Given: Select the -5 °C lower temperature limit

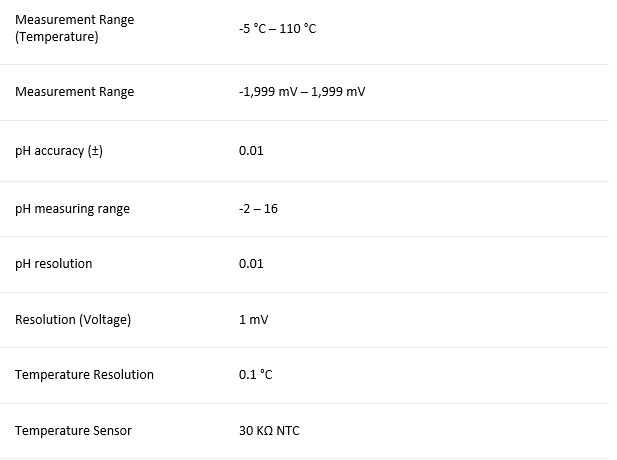Looking at the screenshot, I should pos(253,28).
